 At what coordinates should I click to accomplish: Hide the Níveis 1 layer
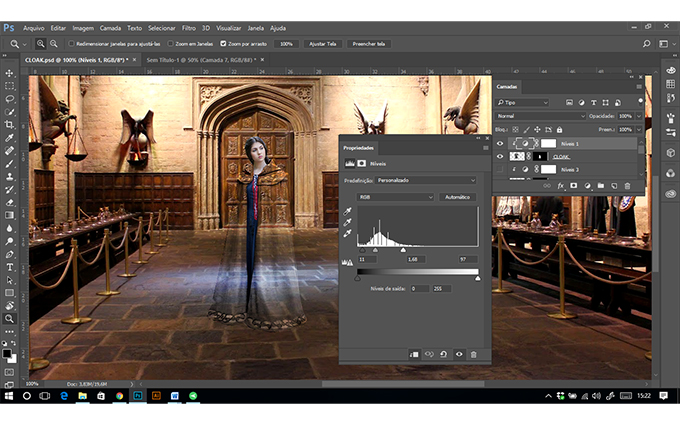[x=500, y=144]
